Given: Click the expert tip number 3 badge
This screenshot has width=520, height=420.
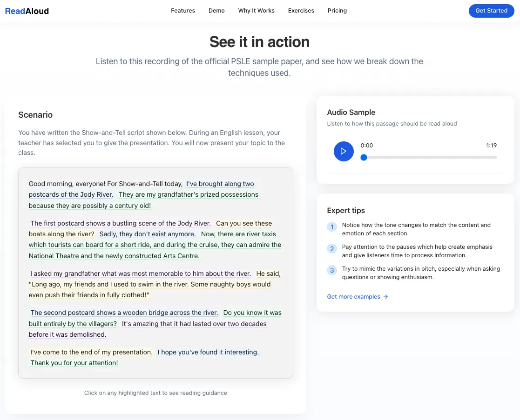Looking at the screenshot, I should pyautogui.click(x=332, y=270).
